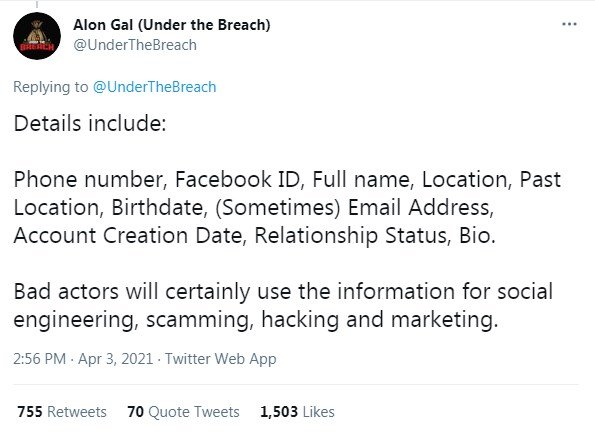595x437 pixels.
Task: Open the 2:56 PM timestamp link
Action: (39, 358)
